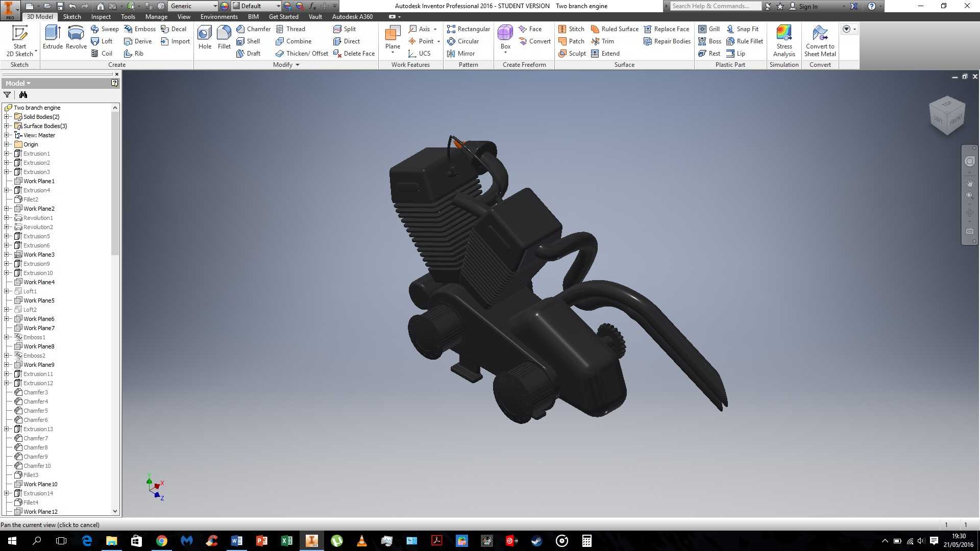Select the Extrude tool
Screen dimensions: 980x551
pyautogui.click(x=53, y=37)
